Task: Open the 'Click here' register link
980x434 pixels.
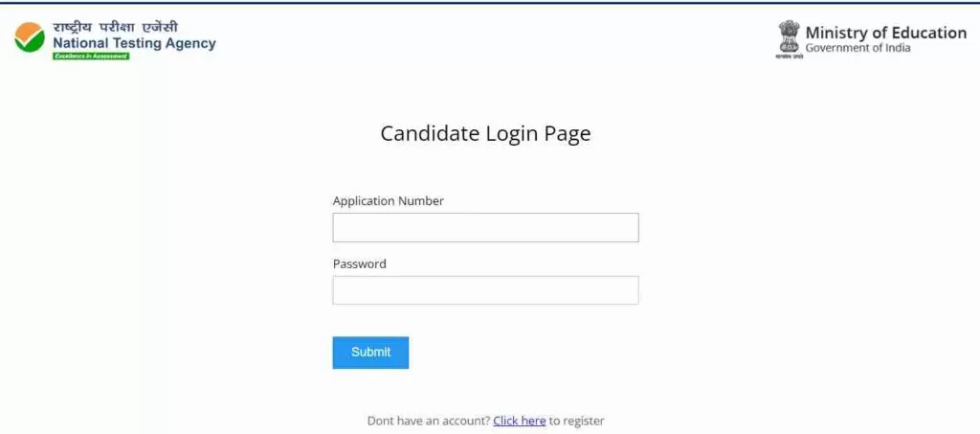Action: (x=520, y=421)
